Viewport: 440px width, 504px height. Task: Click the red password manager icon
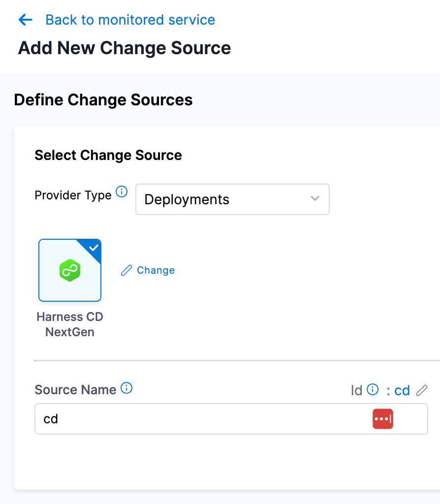[382, 419]
